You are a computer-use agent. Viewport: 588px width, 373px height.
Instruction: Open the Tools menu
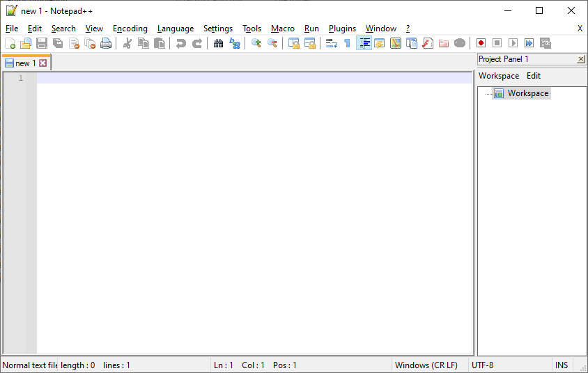tap(252, 29)
